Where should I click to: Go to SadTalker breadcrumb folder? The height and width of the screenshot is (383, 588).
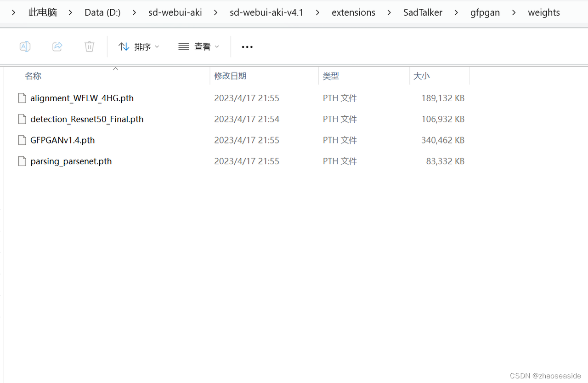pyautogui.click(x=423, y=12)
